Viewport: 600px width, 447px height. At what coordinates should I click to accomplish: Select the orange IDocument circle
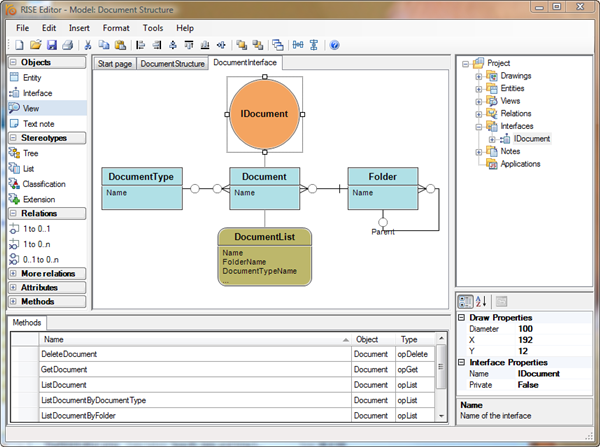264,114
